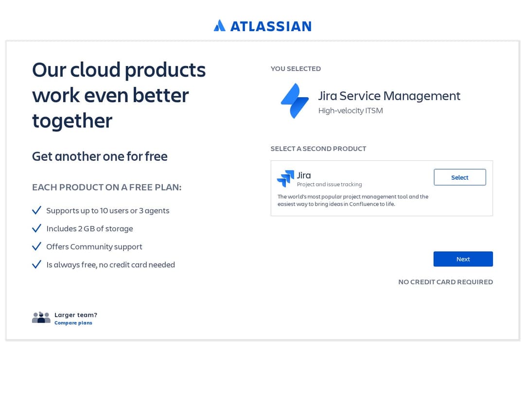Open the Compare plans link
This screenshot has width=525, height=420.
point(73,323)
